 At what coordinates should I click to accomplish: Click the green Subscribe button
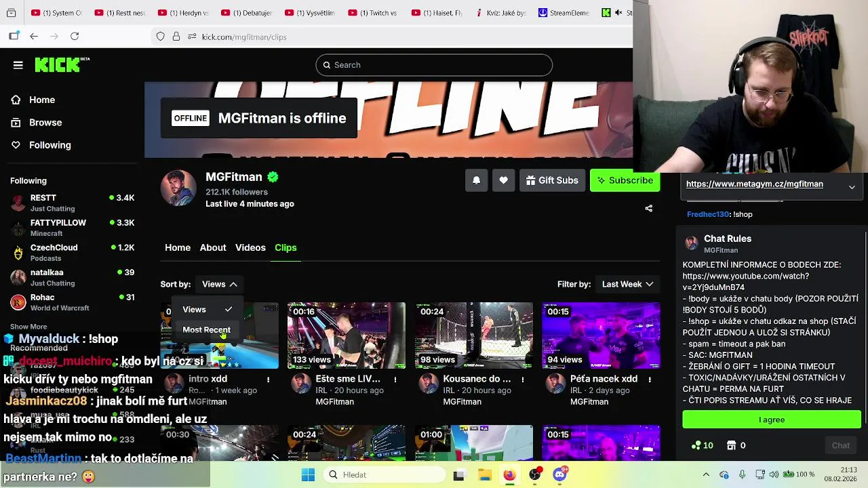(625, 180)
